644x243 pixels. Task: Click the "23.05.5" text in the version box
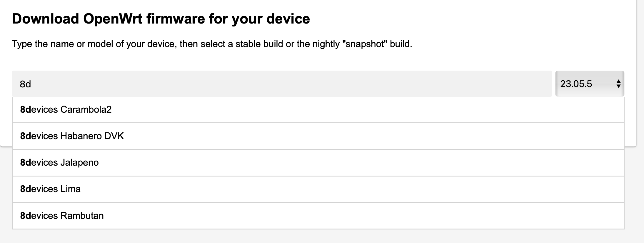(576, 84)
